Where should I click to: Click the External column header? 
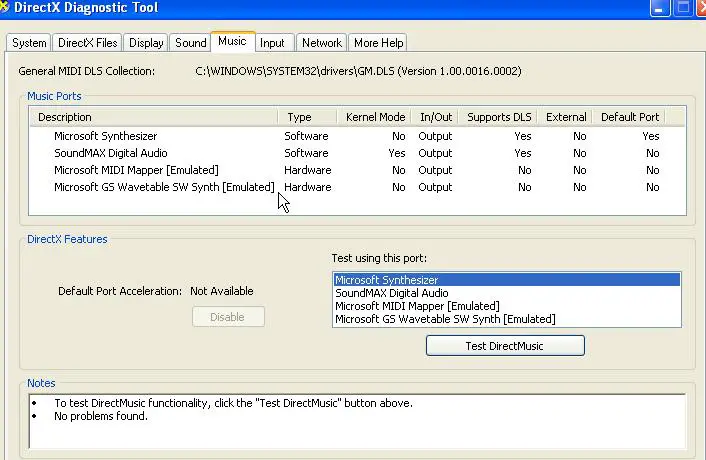[566, 117]
